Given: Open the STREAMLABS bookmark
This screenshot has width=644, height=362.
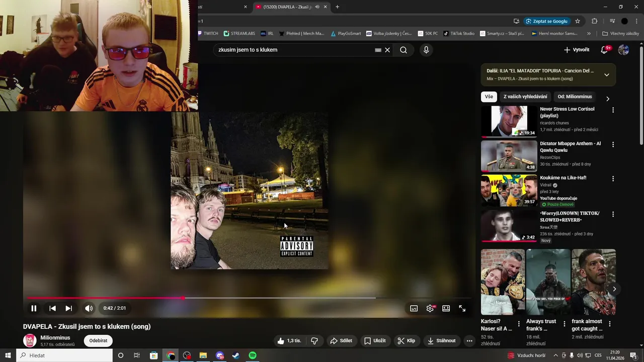Looking at the screenshot, I should click(239, 34).
